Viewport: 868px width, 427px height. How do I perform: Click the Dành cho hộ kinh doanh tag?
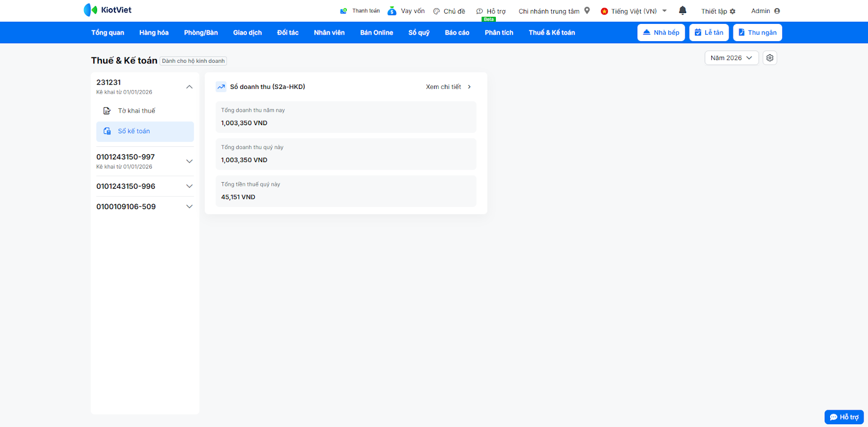coord(193,61)
